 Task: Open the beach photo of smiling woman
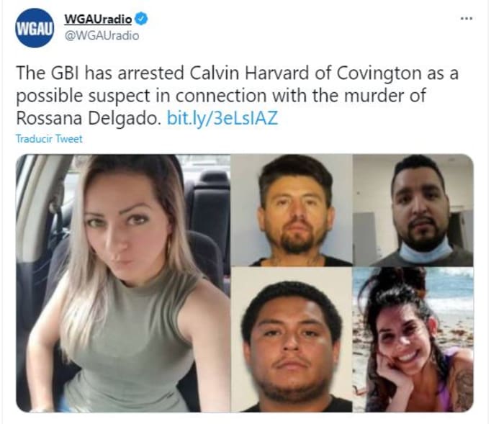pyautogui.click(x=413, y=340)
